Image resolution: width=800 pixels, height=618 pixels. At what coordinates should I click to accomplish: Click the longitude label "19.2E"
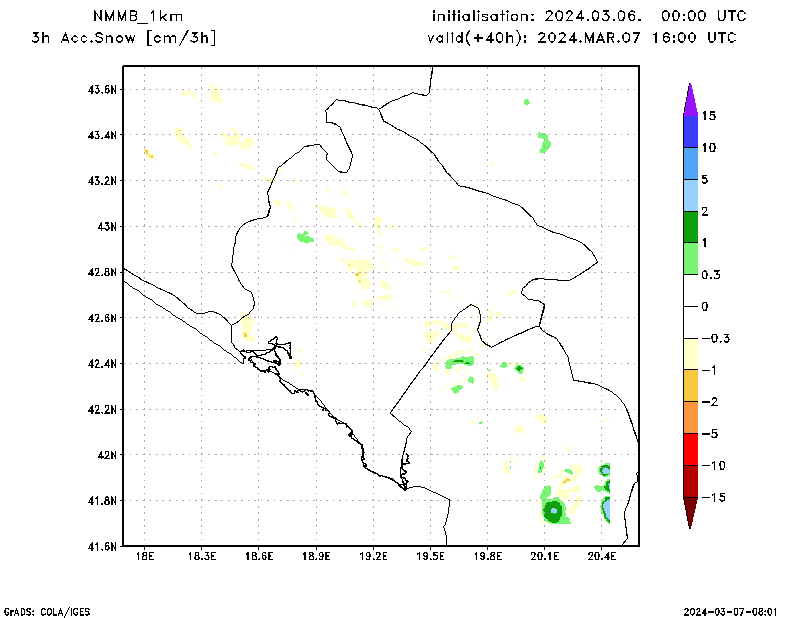pyautogui.click(x=373, y=556)
